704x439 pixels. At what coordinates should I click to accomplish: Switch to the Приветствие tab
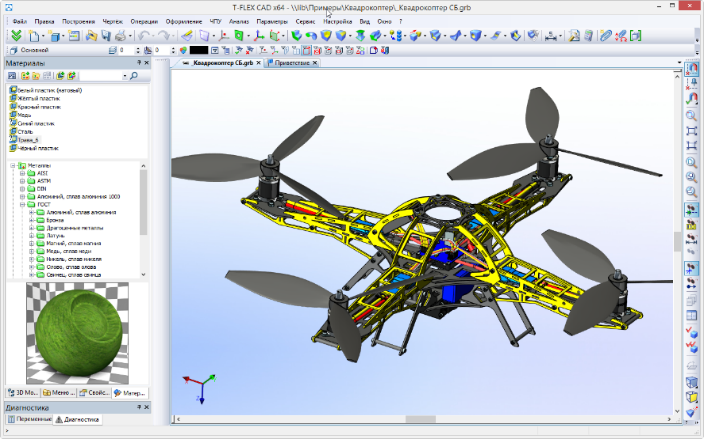[292, 63]
